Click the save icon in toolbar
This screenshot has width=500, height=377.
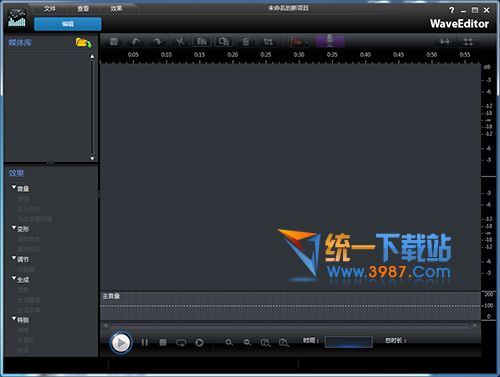click(x=114, y=42)
